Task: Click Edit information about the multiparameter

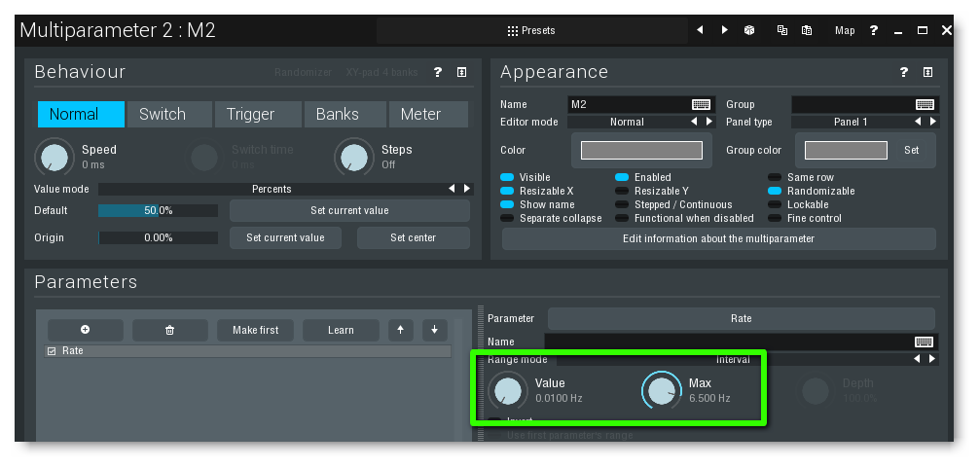Action: click(x=719, y=238)
